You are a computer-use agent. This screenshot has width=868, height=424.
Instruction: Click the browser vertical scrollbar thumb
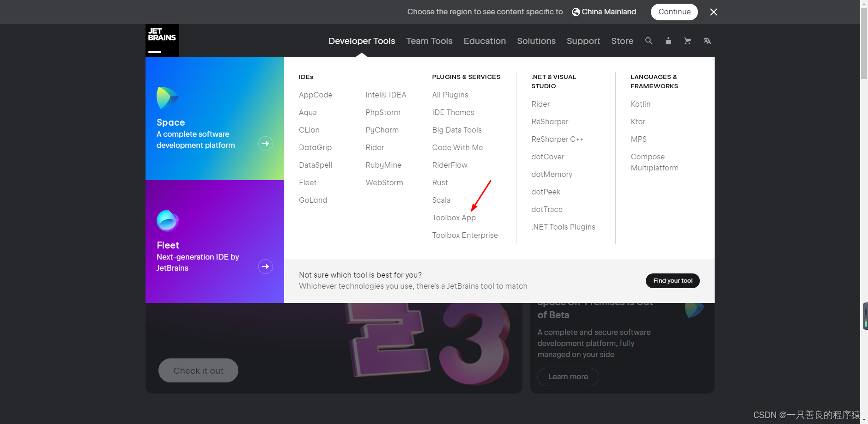[864, 43]
